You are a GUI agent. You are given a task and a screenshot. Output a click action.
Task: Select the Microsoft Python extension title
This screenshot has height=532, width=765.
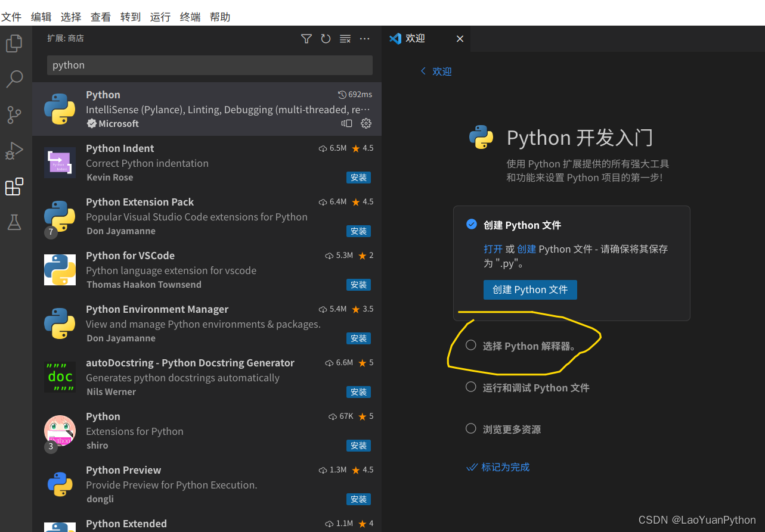click(103, 95)
